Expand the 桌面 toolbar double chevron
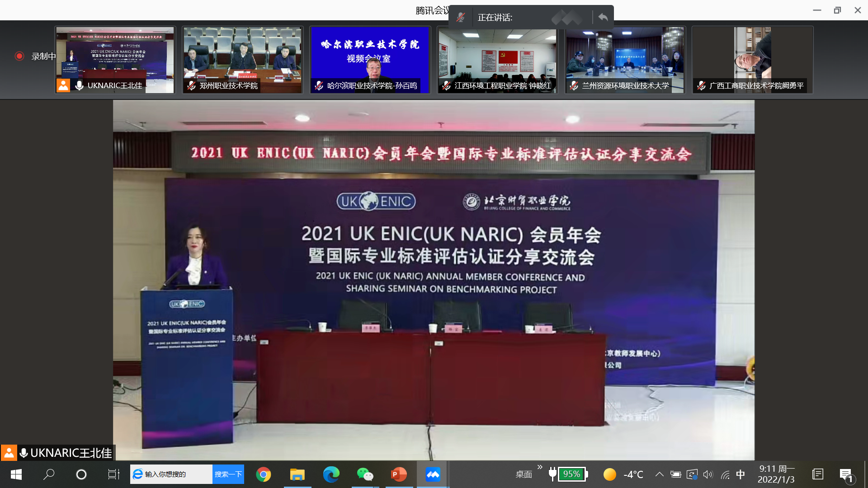This screenshot has width=868, height=488. pyautogui.click(x=540, y=467)
